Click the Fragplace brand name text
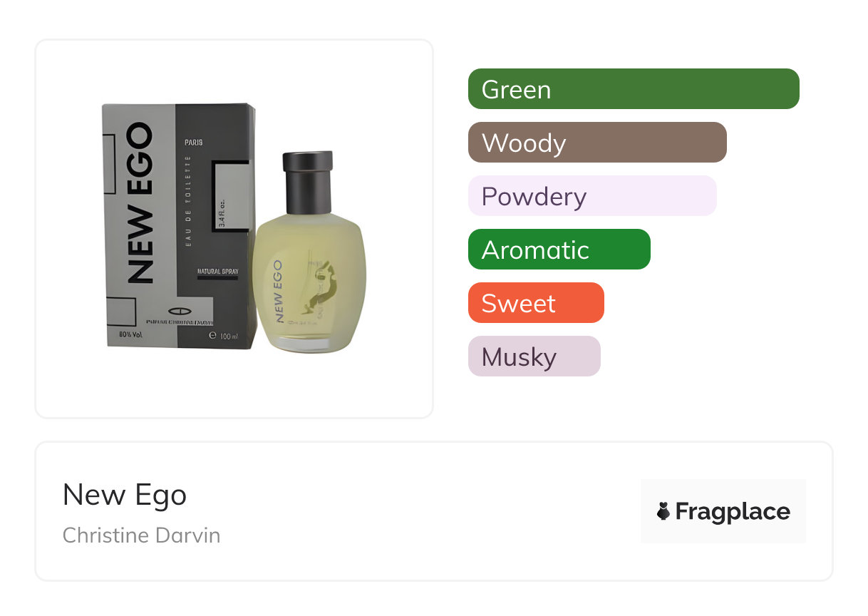Image resolution: width=868 pixels, height=616 pixels. coord(733,511)
